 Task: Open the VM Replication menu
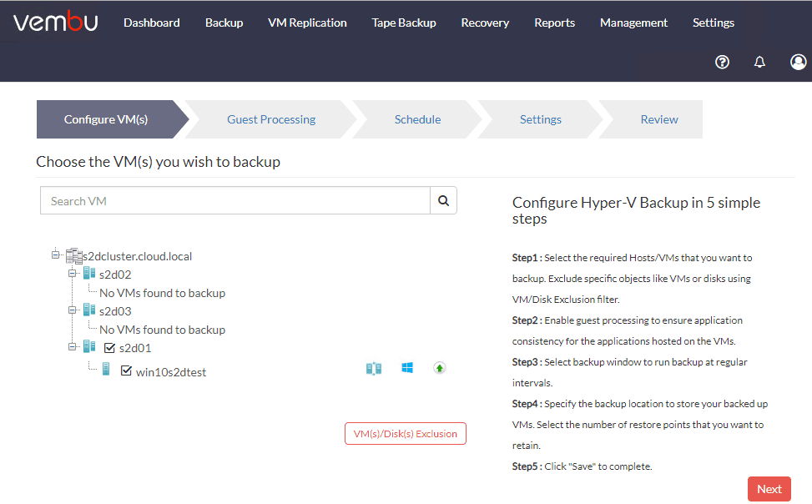(x=306, y=23)
